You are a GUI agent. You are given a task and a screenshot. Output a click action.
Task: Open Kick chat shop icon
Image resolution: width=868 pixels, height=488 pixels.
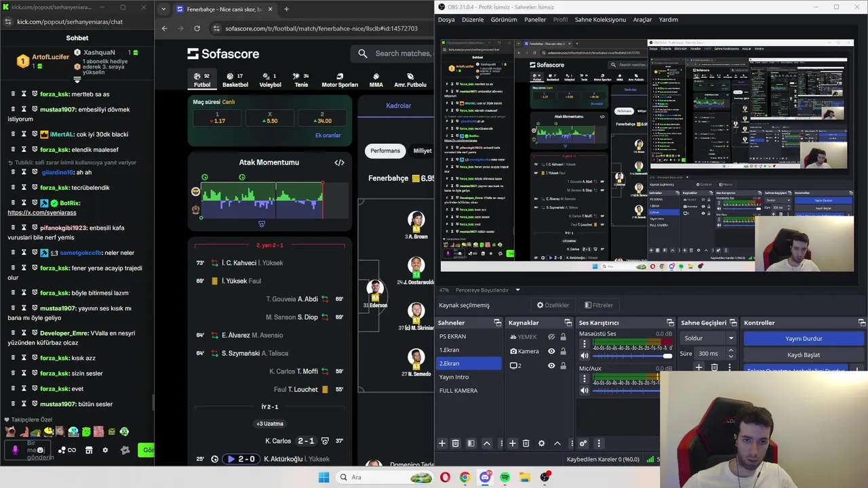click(89, 450)
